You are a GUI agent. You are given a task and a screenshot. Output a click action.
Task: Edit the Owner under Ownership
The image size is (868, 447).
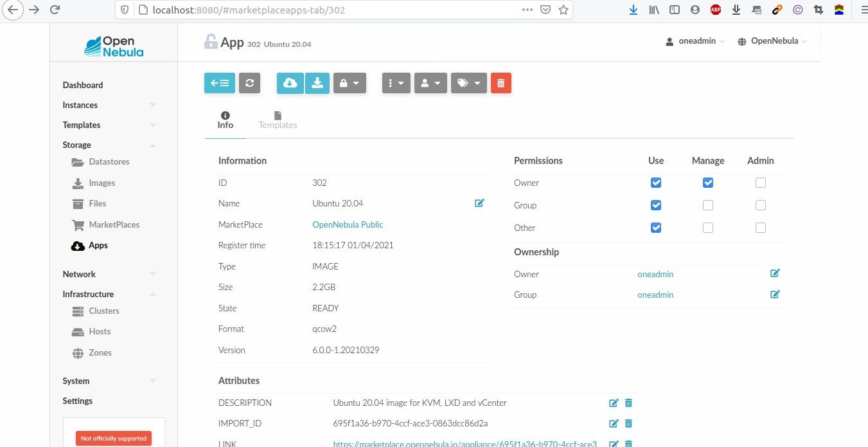[x=775, y=273]
